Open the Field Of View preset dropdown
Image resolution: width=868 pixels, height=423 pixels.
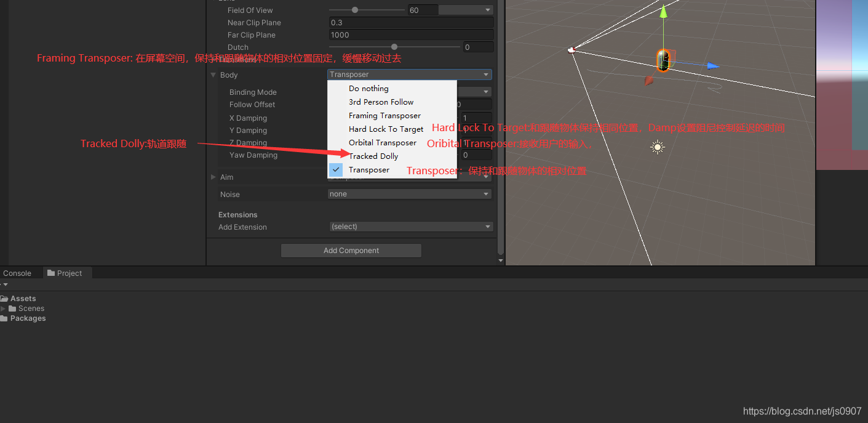[466, 10]
